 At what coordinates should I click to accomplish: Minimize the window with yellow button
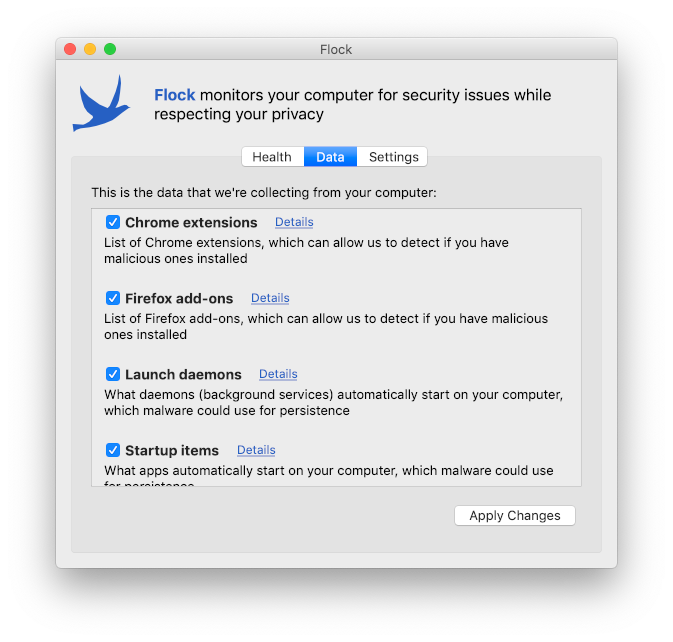[90, 49]
